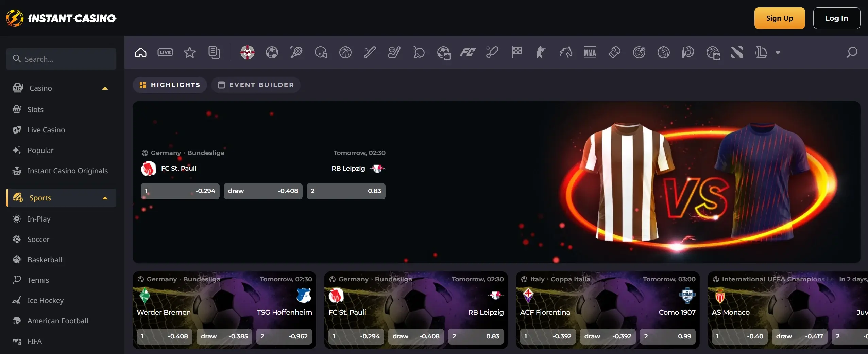Click the Log In button

(836, 18)
